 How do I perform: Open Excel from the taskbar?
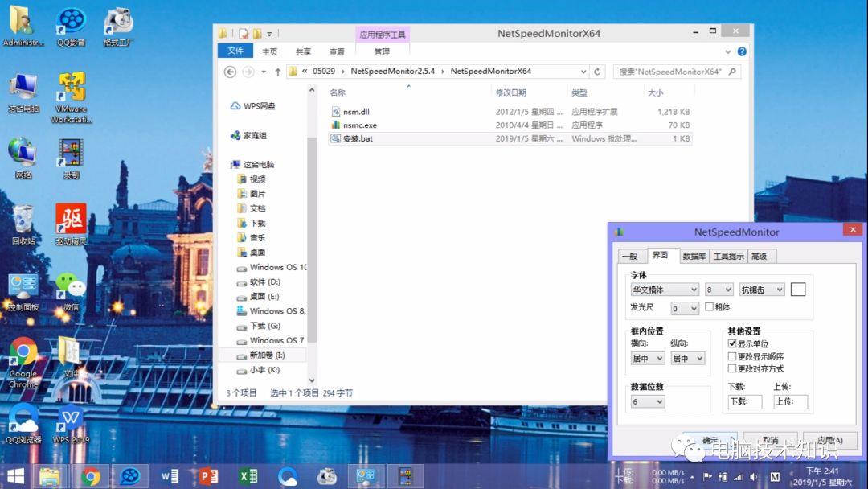pos(248,476)
